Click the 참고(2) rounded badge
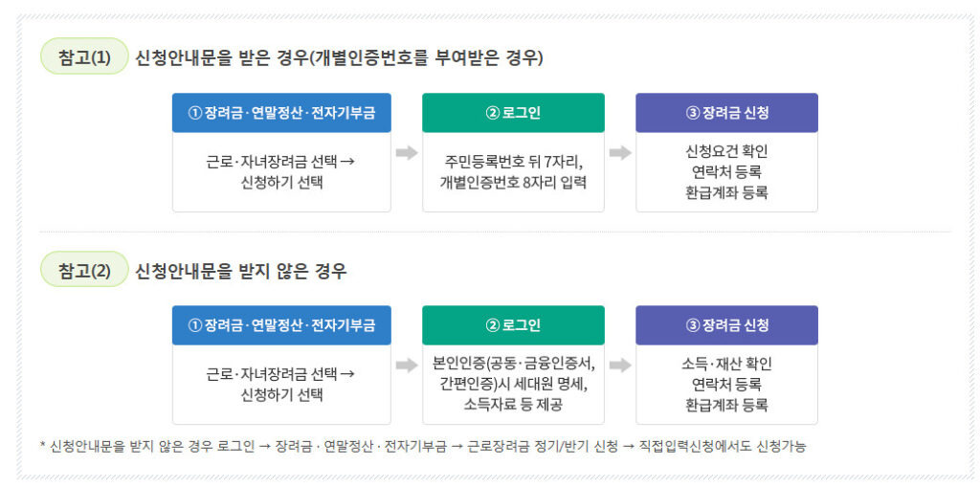980x488 pixels. tap(84, 270)
